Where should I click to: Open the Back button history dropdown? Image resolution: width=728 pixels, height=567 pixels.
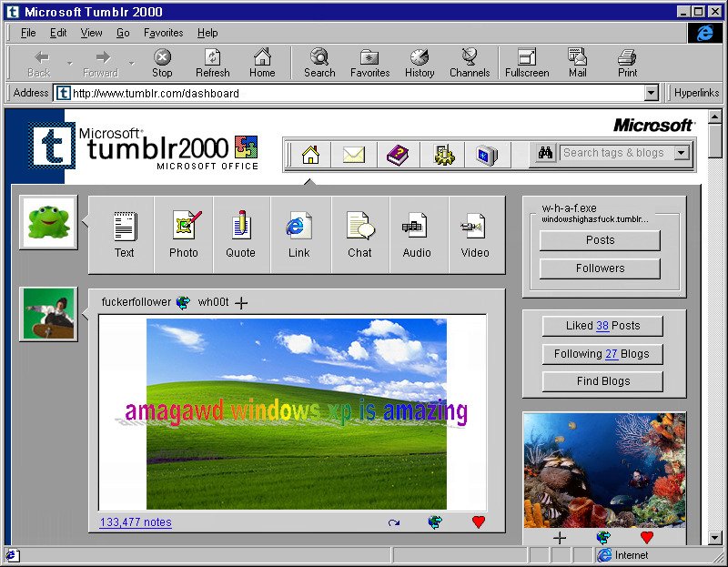(70, 63)
